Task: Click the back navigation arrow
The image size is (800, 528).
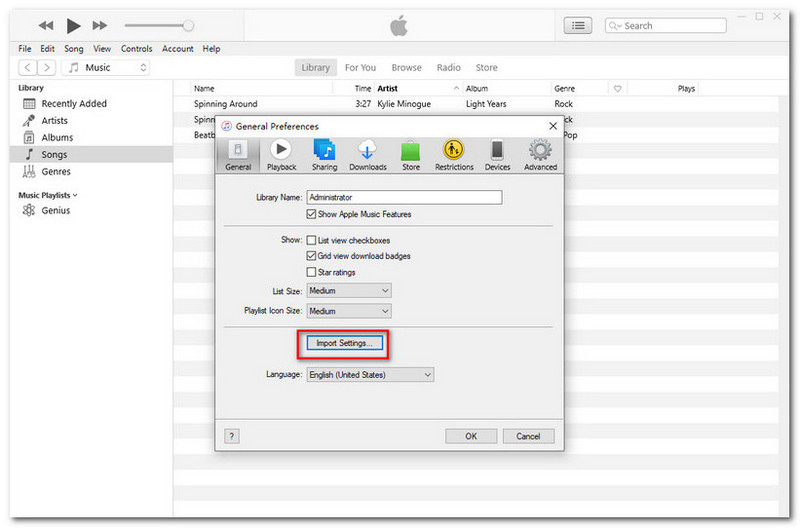Action: coord(28,67)
